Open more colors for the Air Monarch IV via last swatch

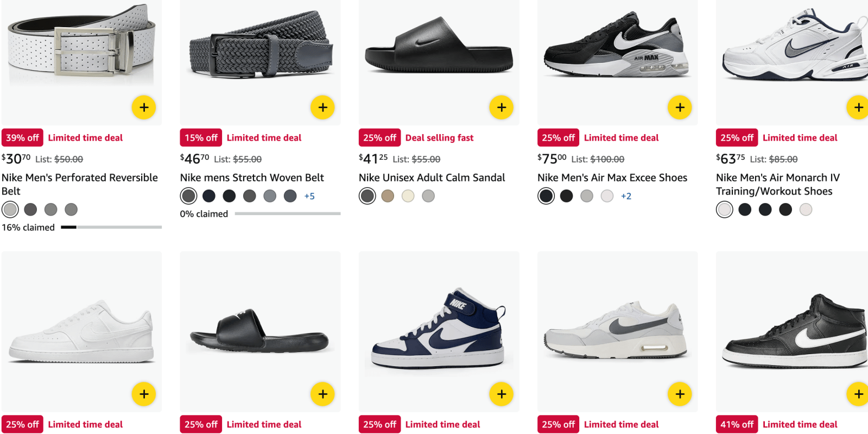(x=806, y=209)
